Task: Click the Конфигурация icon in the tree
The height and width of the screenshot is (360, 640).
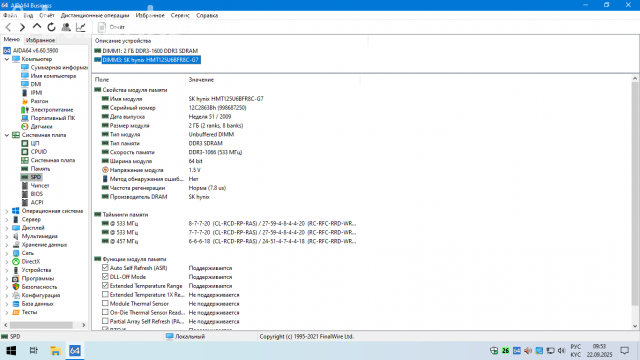Action: tap(16, 296)
